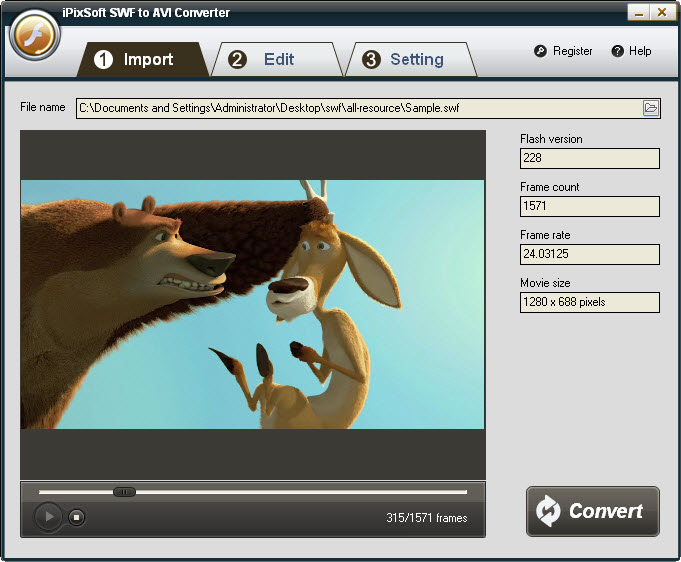
Task: Click the video preview frame
Action: [252, 304]
